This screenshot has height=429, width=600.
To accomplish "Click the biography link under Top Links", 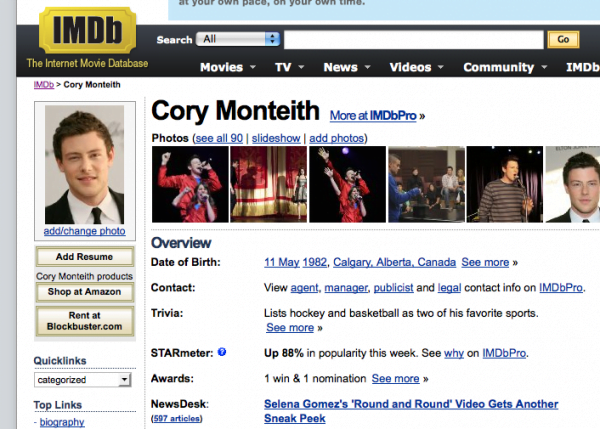I will [62, 422].
